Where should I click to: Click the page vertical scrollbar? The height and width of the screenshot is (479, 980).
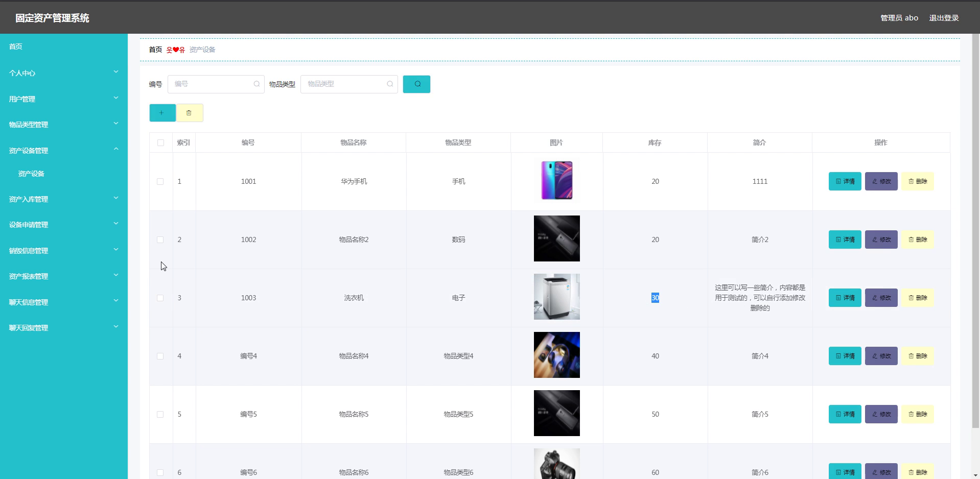click(975, 232)
